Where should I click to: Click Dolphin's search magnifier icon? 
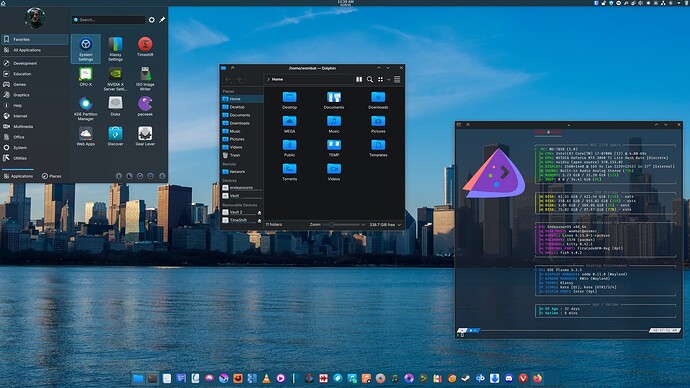coord(370,79)
